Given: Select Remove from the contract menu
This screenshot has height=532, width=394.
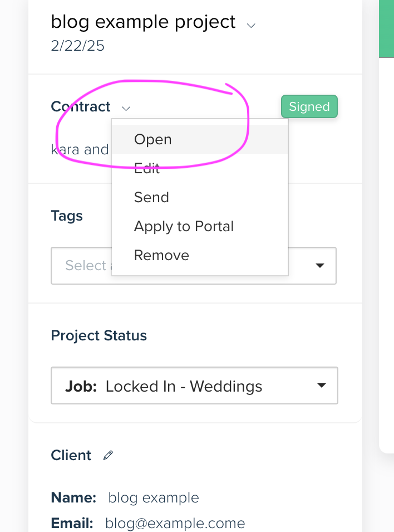Looking at the screenshot, I should 200,255.
